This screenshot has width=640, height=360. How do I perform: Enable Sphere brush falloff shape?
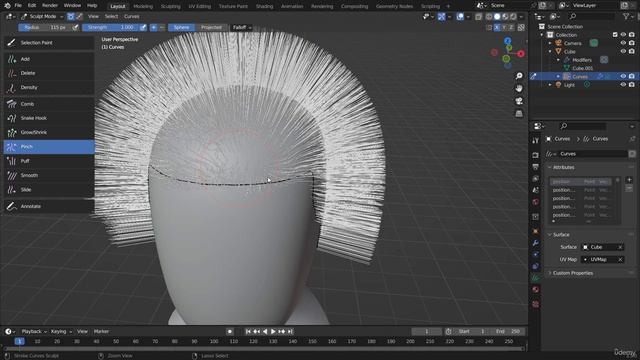[x=182, y=27]
